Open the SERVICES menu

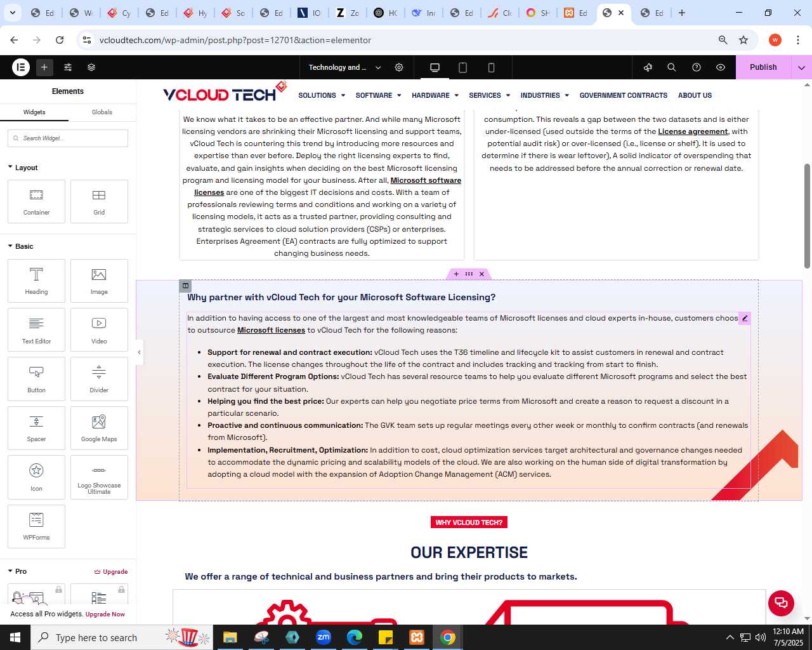point(490,95)
